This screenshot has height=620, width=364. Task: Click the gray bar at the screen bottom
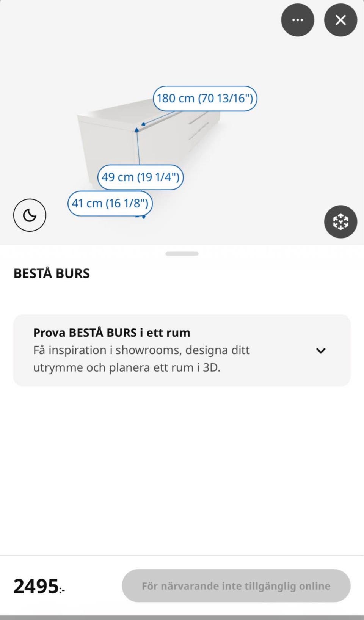tap(182, 617)
